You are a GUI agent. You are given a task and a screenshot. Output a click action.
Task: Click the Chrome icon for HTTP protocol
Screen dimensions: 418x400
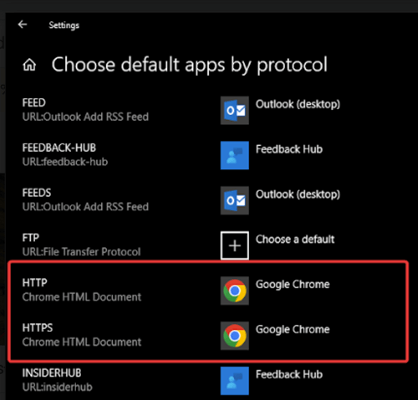(234, 291)
